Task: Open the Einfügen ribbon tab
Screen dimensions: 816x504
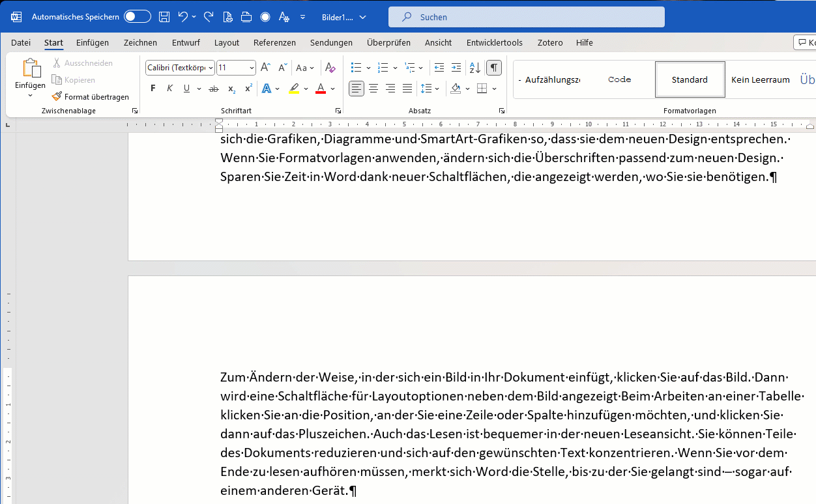Action: coord(93,43)
